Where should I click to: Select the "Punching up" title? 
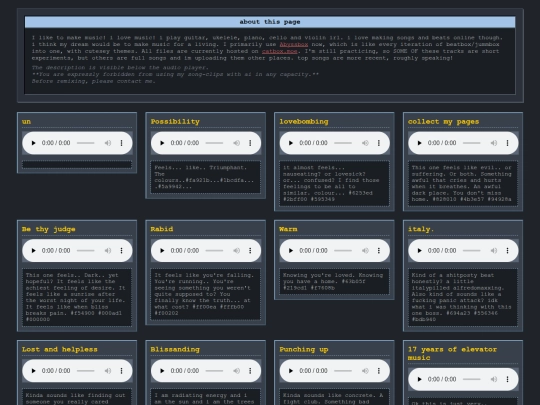pyautogui.click(x=304, y=349)
